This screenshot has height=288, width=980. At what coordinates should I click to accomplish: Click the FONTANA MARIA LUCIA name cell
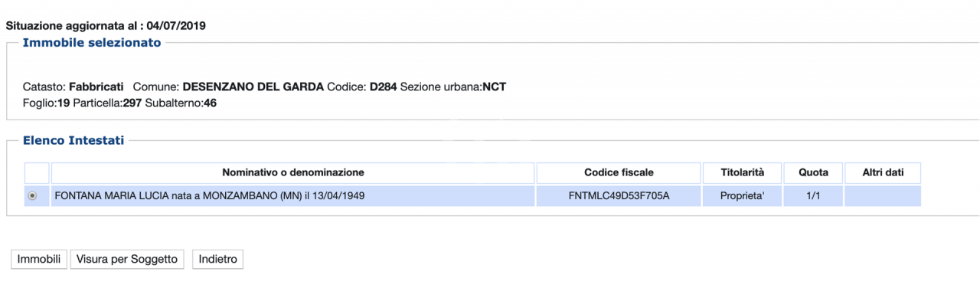pos(293,196)
